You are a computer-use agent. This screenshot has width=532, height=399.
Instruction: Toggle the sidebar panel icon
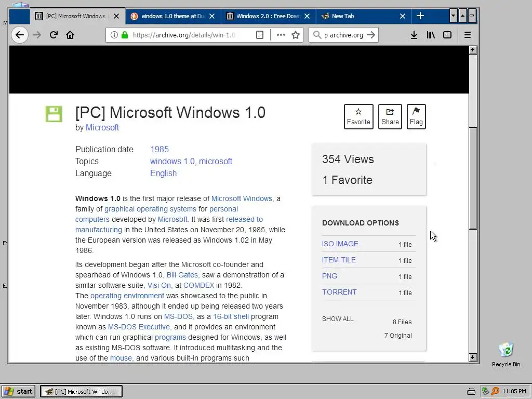click(x=447, y=35)
